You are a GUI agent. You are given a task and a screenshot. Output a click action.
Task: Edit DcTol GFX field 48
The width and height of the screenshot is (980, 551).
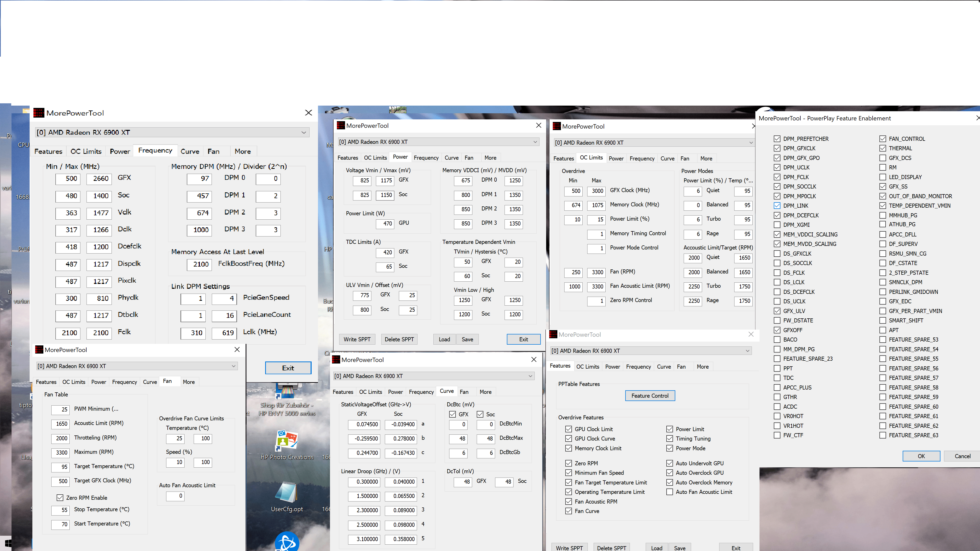pos(463,482)
